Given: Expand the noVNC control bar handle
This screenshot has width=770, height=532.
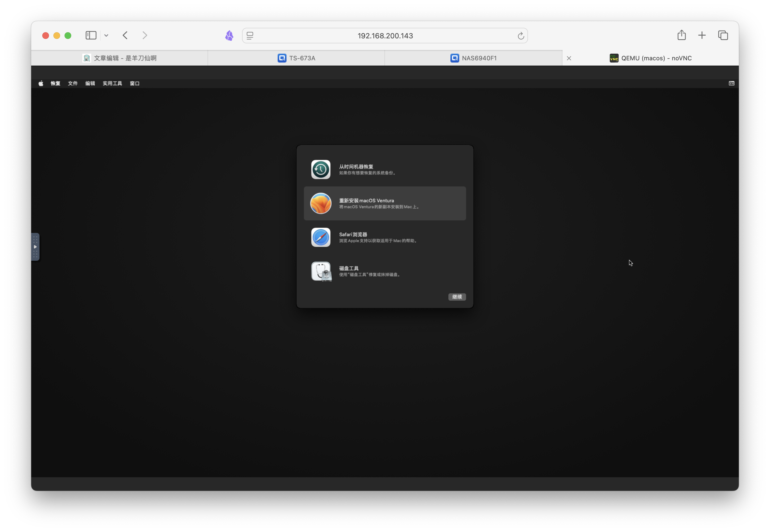Looking at the screenshot, I should coord(35,247).
